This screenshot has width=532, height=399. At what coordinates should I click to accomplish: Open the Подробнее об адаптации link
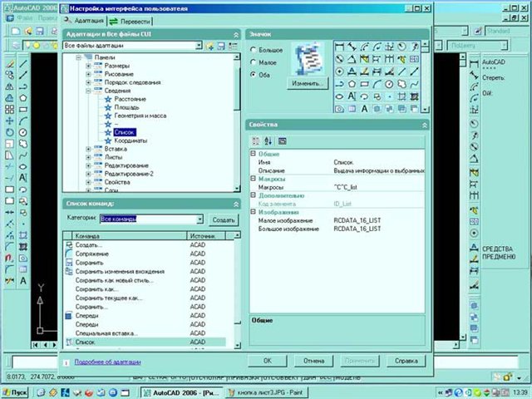(x=106, y=362)
